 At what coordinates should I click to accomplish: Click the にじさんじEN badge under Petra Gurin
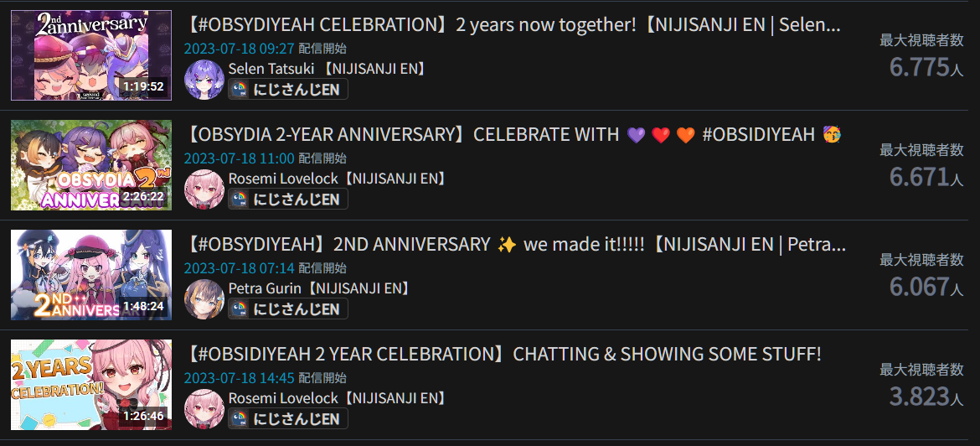(287, 309)
